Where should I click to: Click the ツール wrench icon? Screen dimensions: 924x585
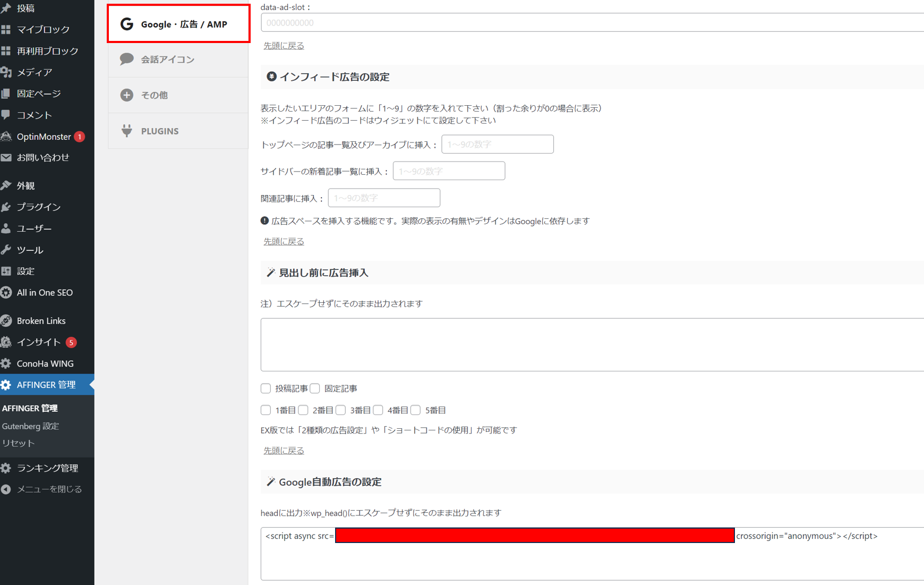point(6,250)
